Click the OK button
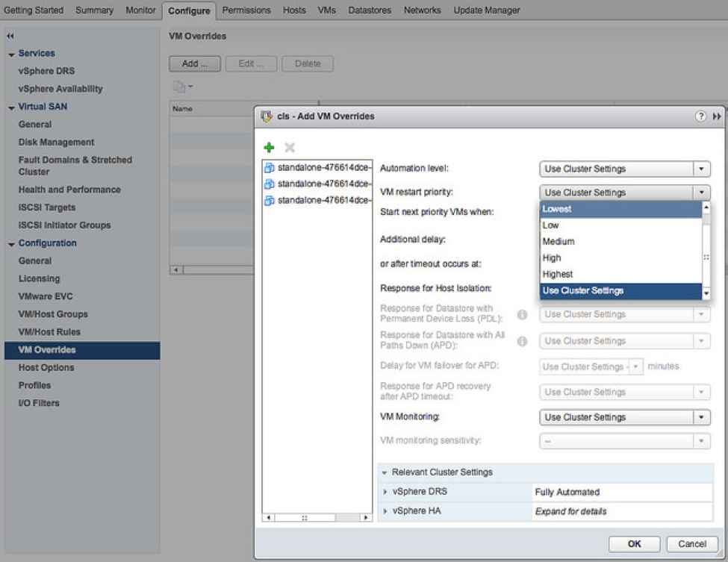 [634, 544]
